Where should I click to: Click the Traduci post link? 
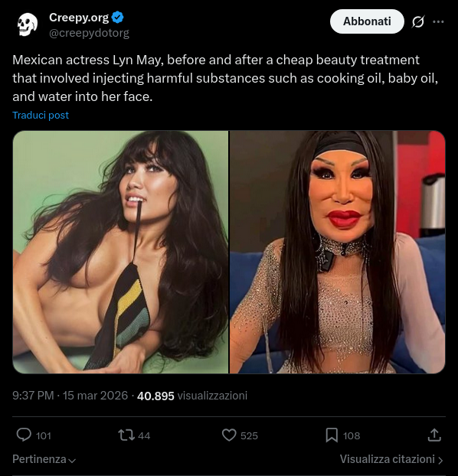click(41, 116)
